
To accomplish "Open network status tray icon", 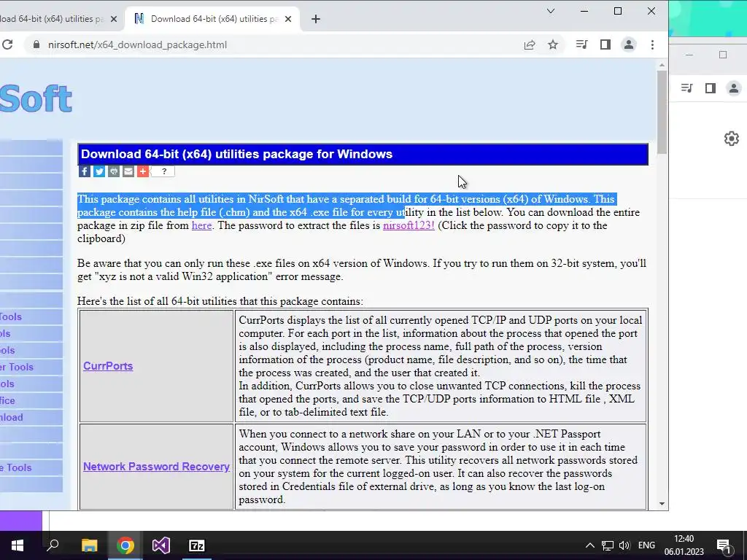I will point(607,545).
